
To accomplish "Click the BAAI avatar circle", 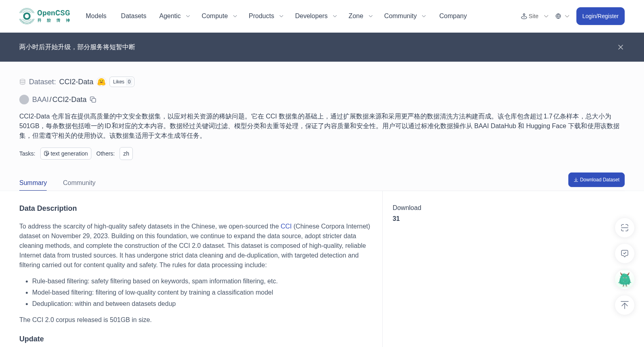I will (24, 100).
